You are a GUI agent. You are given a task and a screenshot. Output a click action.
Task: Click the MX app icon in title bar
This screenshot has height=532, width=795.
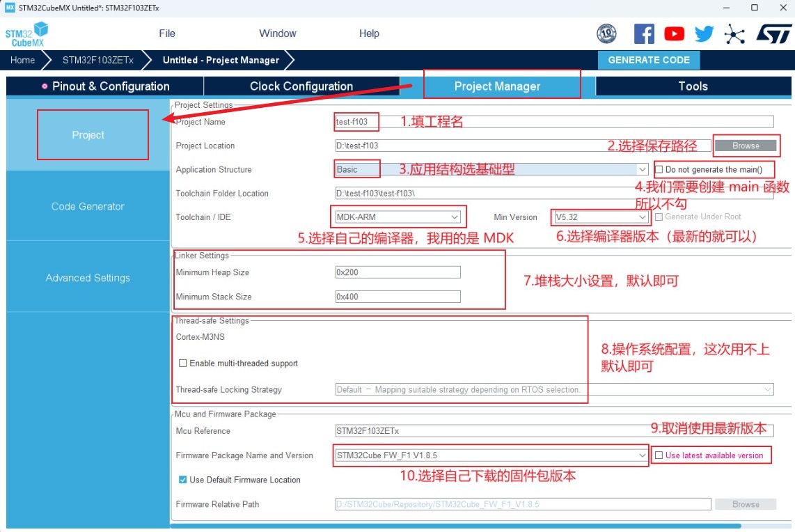click(x=10, y=8)
